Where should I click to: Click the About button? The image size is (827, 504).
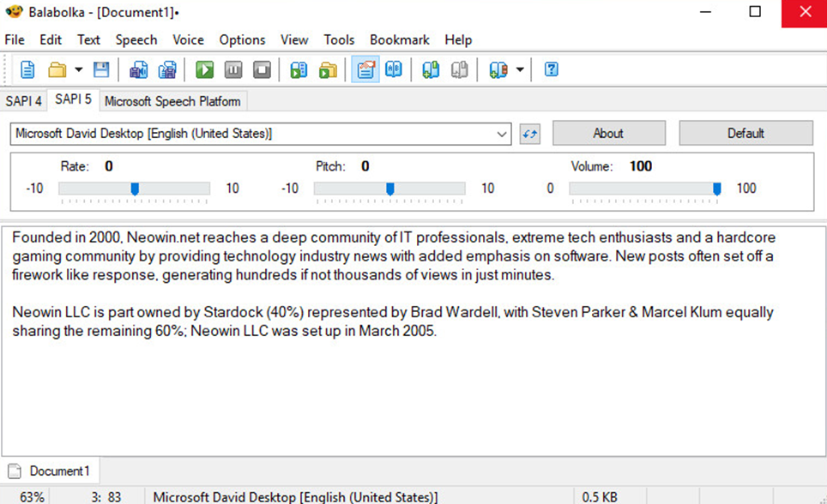pos(608,134)
